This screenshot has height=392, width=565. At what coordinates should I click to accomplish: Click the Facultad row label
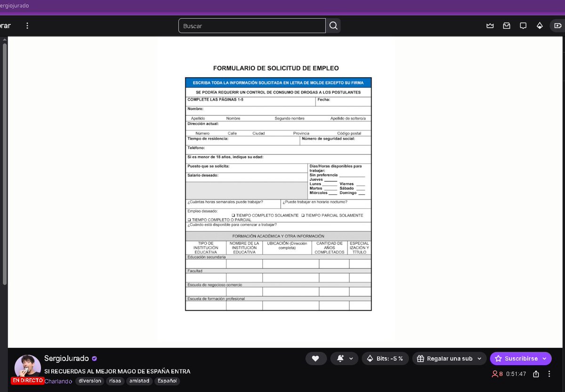(x=195, y=271)
